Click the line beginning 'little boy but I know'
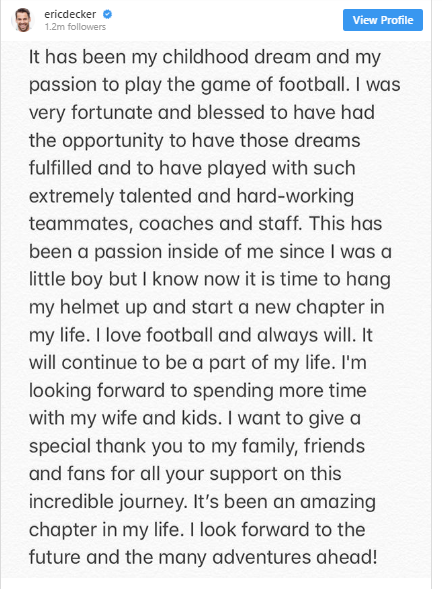The height and width of the screenshot is (589, 442). 210,280
